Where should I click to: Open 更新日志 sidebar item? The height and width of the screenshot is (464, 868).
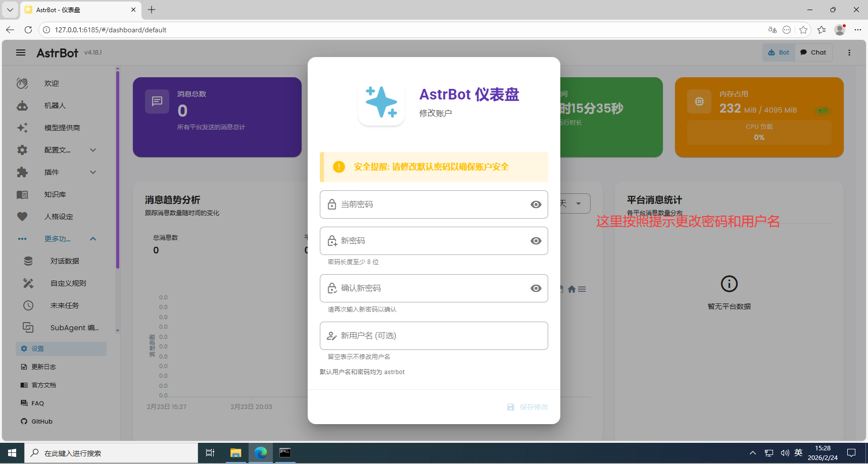pyautogui.click(x=61, y=367)
